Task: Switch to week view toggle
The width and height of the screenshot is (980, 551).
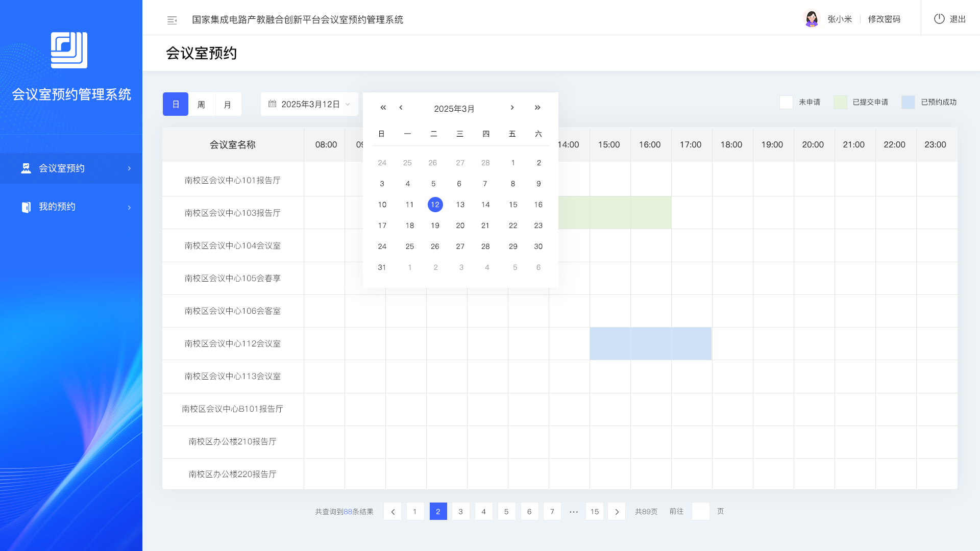Action: coord(202,104)
